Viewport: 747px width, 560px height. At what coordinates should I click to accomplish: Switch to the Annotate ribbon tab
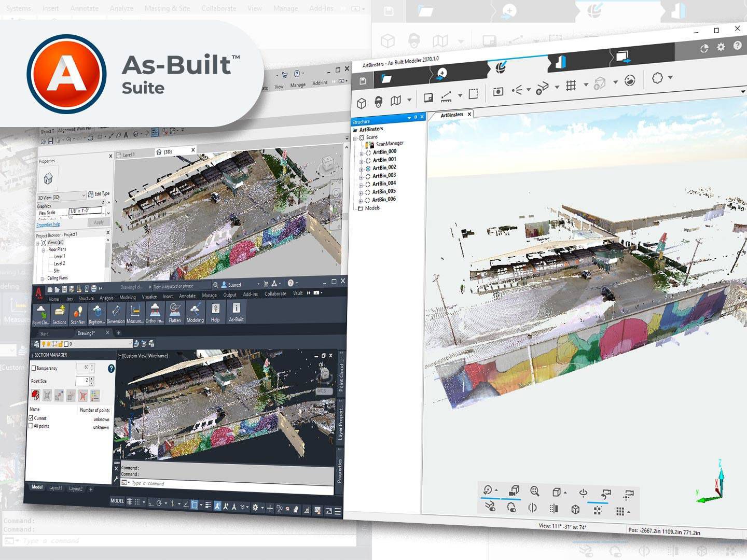[x=187, y=296]
